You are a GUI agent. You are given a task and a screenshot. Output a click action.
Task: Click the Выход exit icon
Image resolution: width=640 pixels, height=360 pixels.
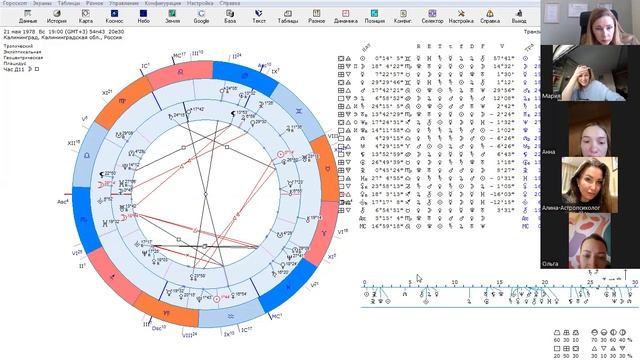point(518,16)
